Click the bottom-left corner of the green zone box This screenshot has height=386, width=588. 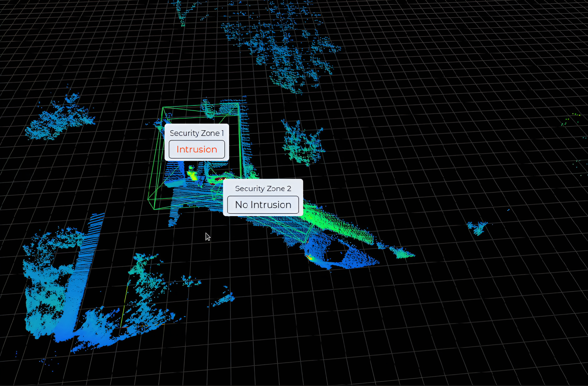point(154,209)
